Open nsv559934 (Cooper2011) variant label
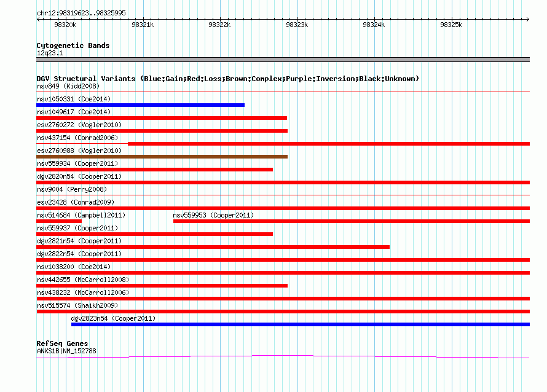 point(77,163)
